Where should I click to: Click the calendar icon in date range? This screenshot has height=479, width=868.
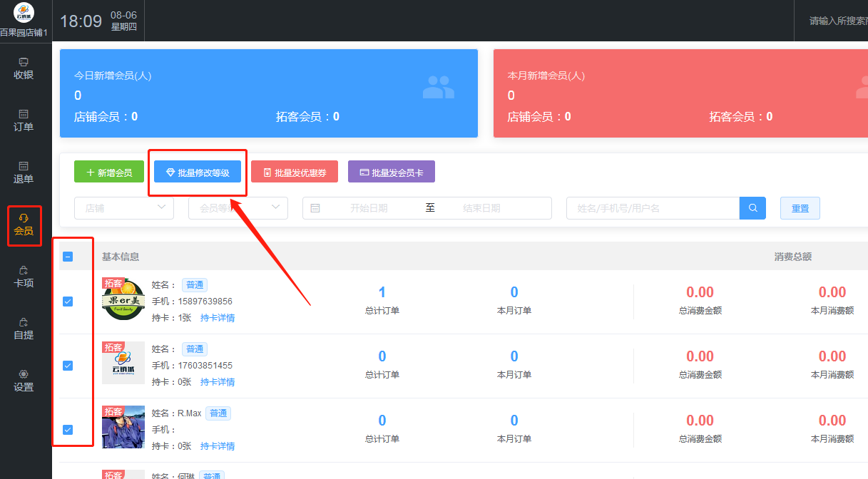click(315, 208)
